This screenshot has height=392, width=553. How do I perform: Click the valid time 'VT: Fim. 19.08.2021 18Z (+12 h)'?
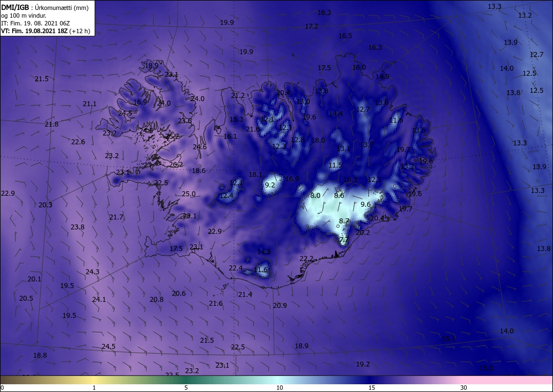coord(45,31)
